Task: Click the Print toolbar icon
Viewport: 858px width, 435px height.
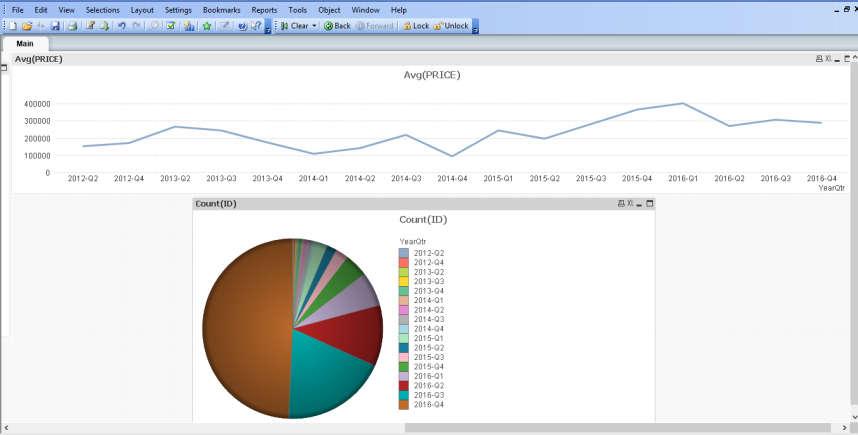Action: pyautogui.click(x=72, y=26)
